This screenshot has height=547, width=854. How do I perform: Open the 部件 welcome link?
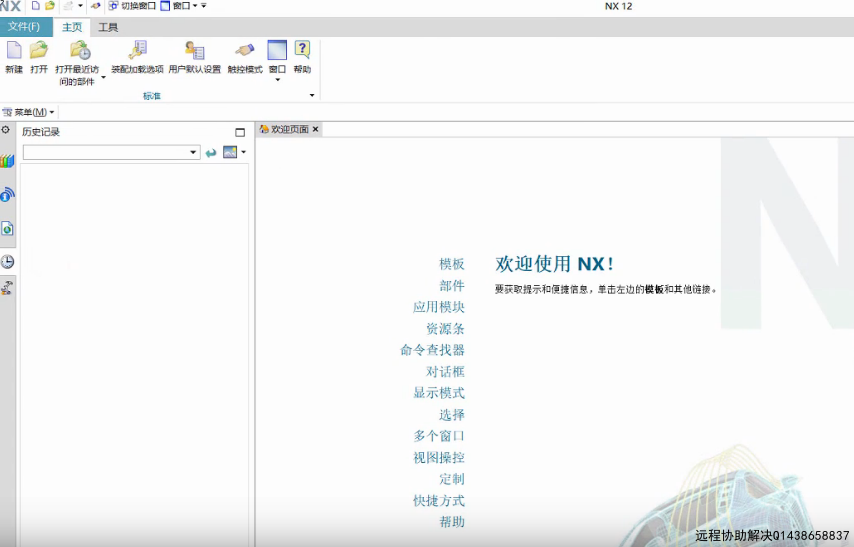pyautogui.click(x=452, y=285)
